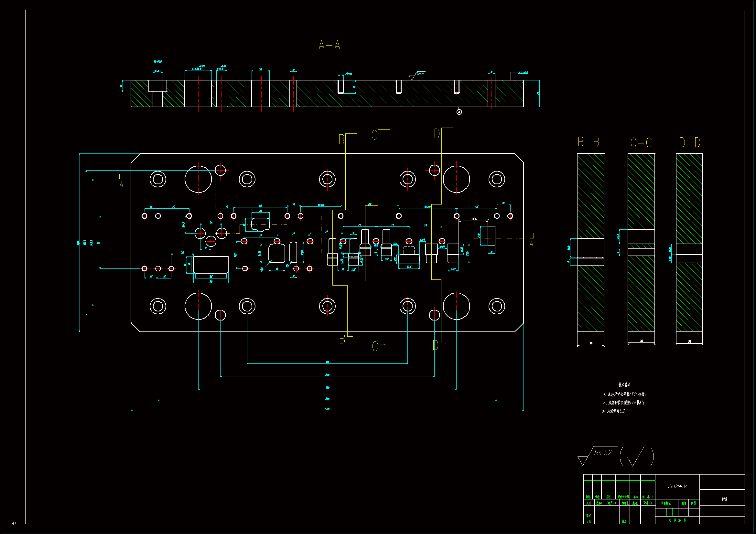This screenshot has height=534, width=756.
Task: Click the parallelism tolerance frame
Action: pyautogui.click(x=523, y=72)
